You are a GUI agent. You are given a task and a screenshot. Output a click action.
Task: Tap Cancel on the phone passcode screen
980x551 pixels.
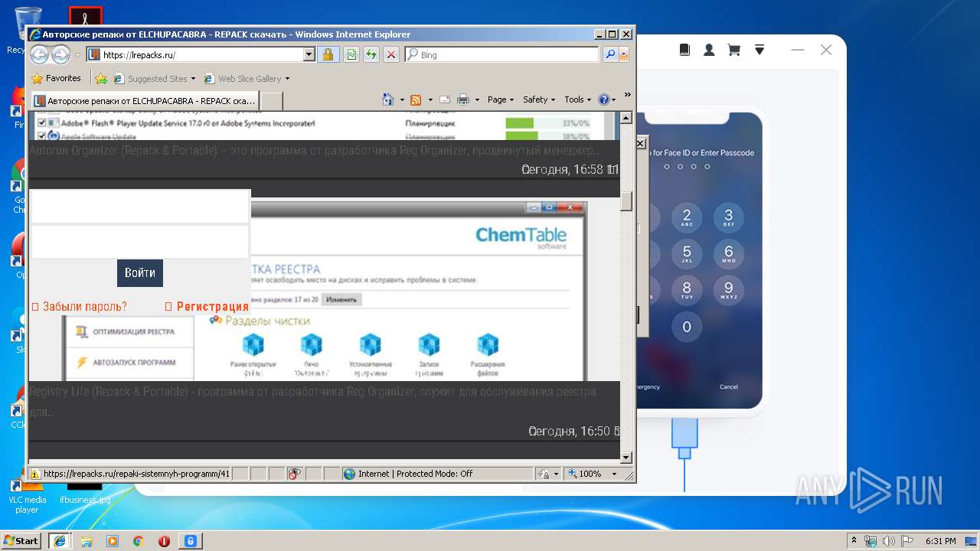(729, 386)
